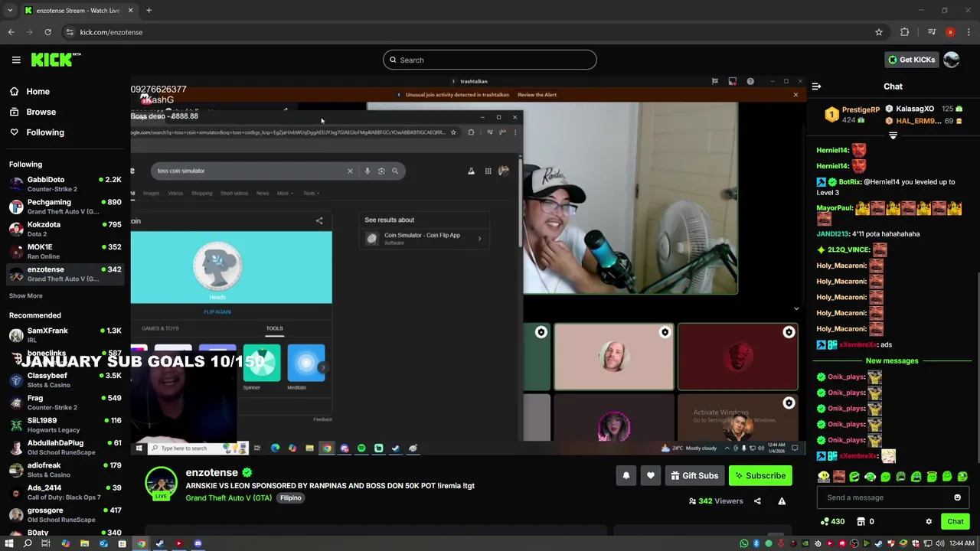The width and height of the screenshot is (980, 551).
Task: Click the volume speaker tray icon
Action: 940,543
